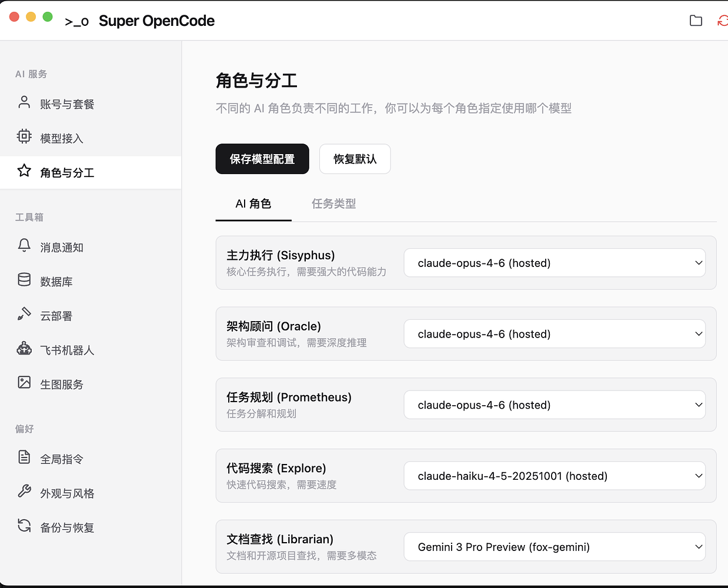Click the database icon beside 数据库

coord(24,279)
